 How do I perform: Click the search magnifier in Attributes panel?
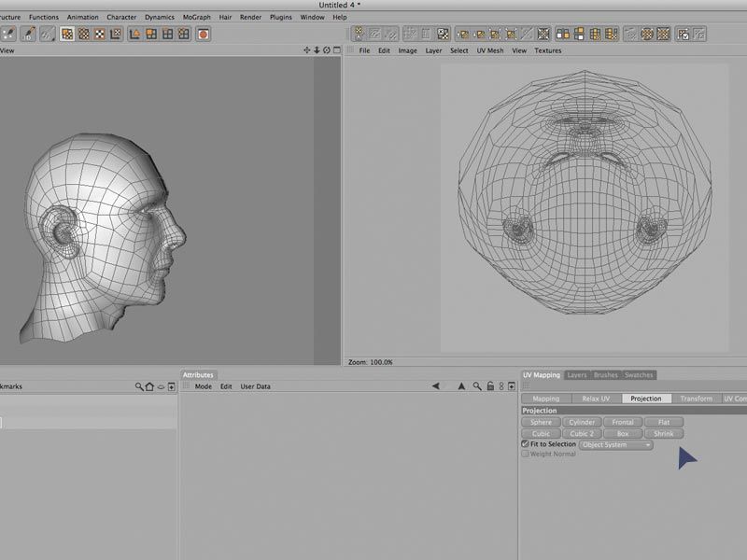click(x=477, y=386)
